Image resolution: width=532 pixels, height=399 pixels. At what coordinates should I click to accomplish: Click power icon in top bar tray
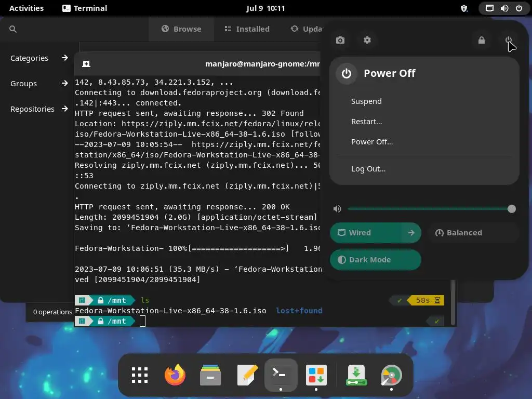519,8
